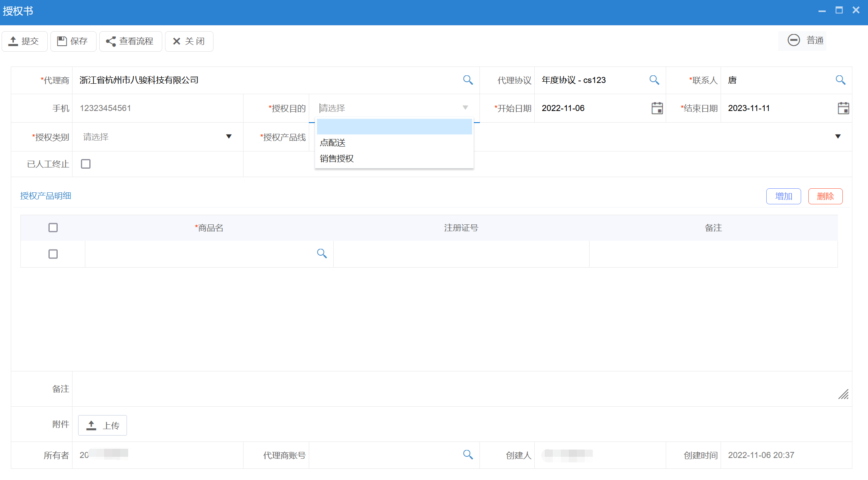Tick the checkbox of the first product row
Viewport: 868px width, 480px height.
click(x=53, y=254)
